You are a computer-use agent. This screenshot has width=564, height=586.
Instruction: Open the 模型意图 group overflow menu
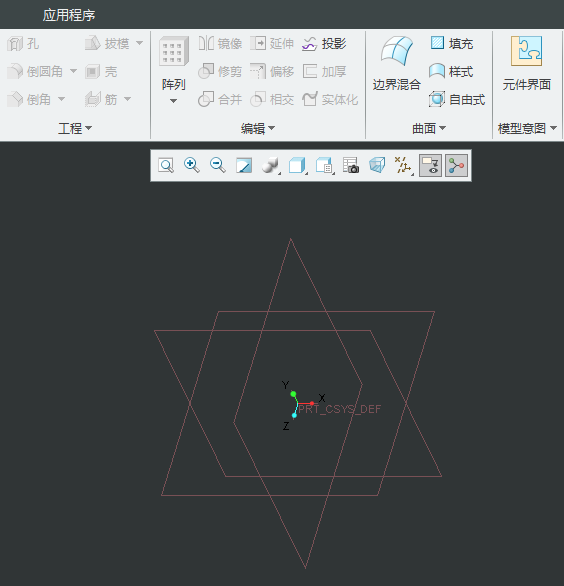[527, 129]
